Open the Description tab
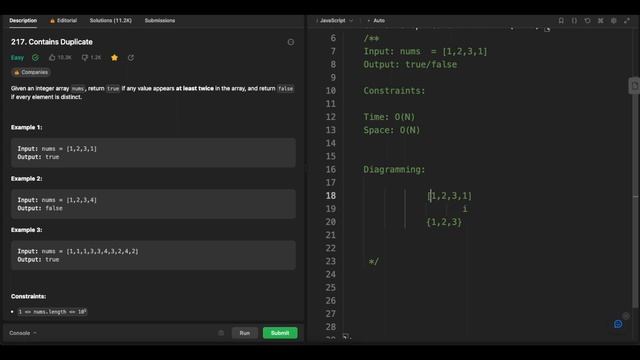 [23, 20]
